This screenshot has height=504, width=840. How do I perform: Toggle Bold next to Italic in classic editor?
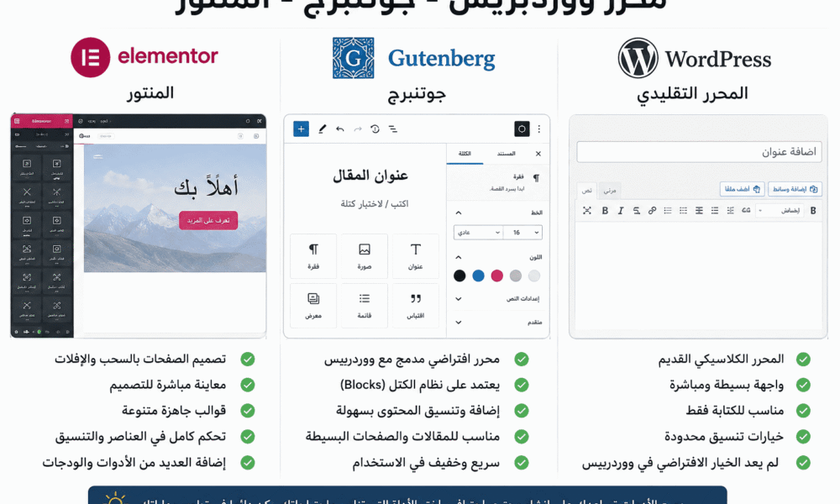[605, 211]
